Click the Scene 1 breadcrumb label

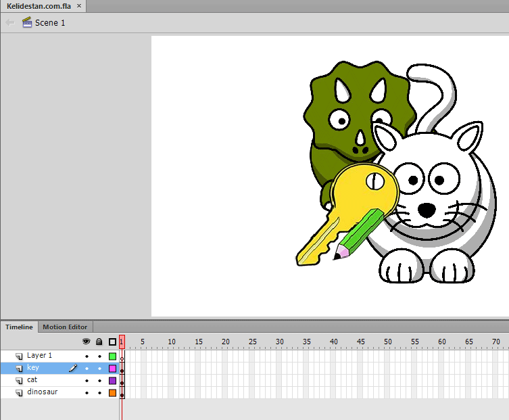tap(50, 23)
